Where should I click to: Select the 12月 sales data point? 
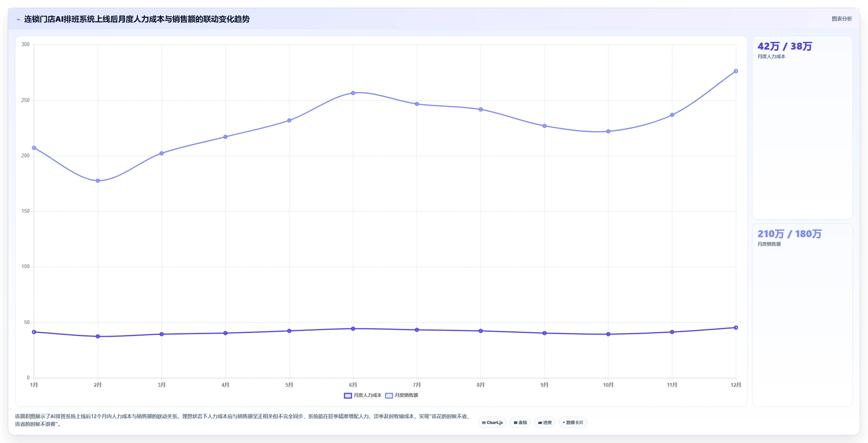coord(736,71)
